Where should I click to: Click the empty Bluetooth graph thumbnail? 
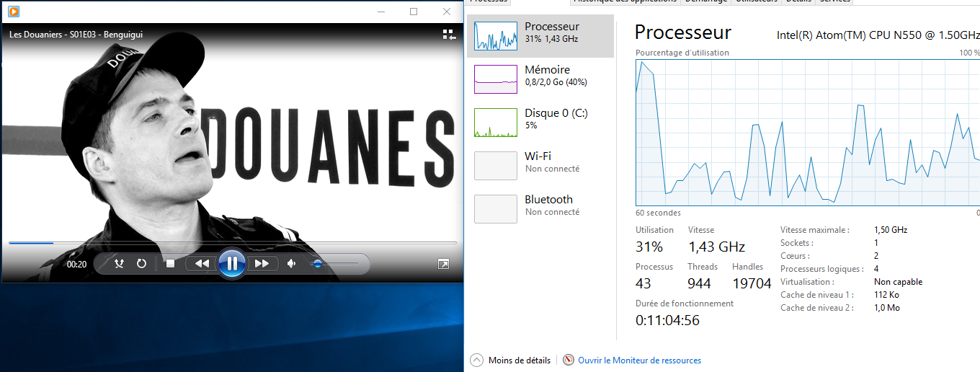point(496,209)
